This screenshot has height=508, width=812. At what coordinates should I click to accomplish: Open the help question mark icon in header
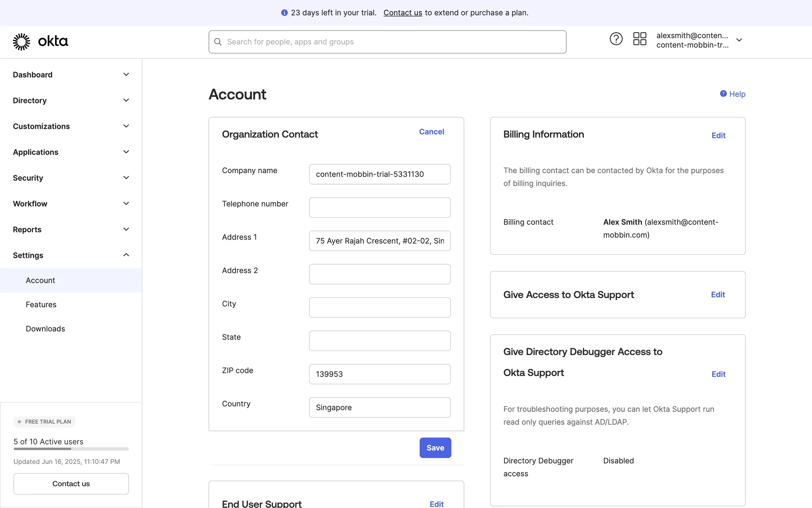[x=616, y=39]
